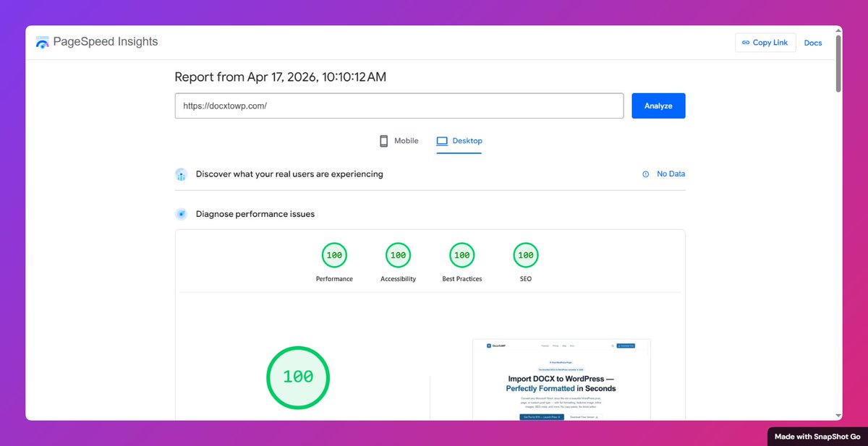The image size is (868, 446).
Task: Click the No Data link
Action: click(671, 174)
